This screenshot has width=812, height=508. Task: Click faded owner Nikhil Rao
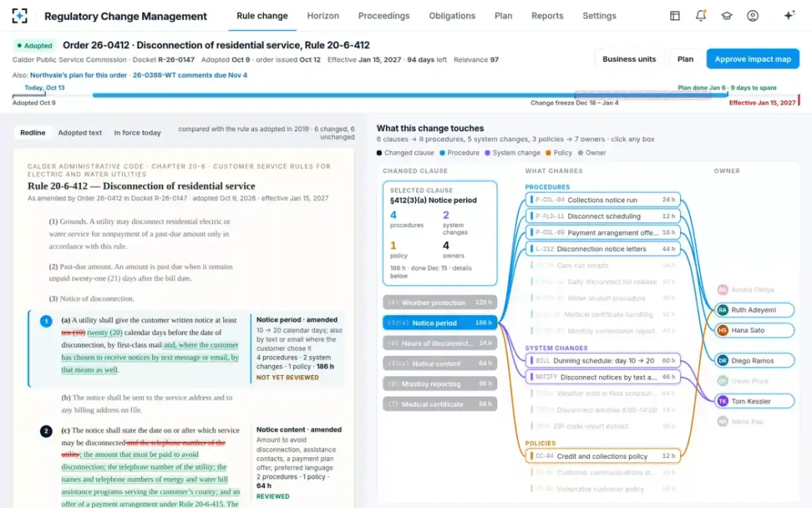[754, 422]
